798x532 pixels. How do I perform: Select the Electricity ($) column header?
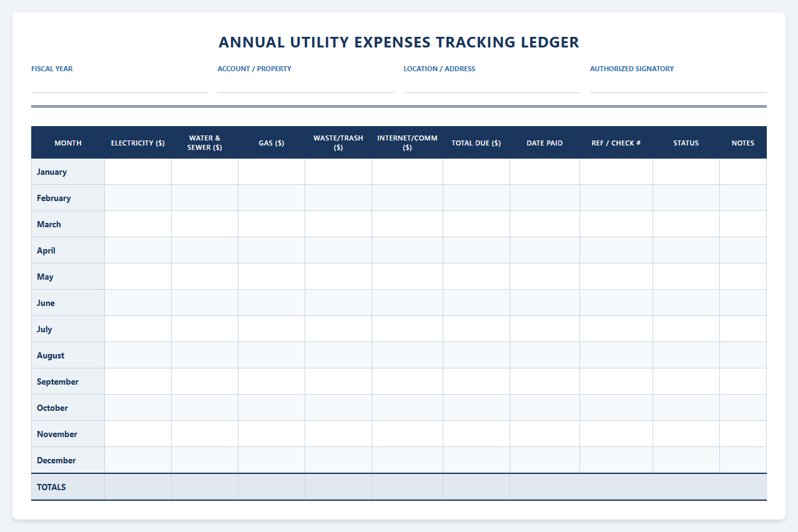point(138,143)
